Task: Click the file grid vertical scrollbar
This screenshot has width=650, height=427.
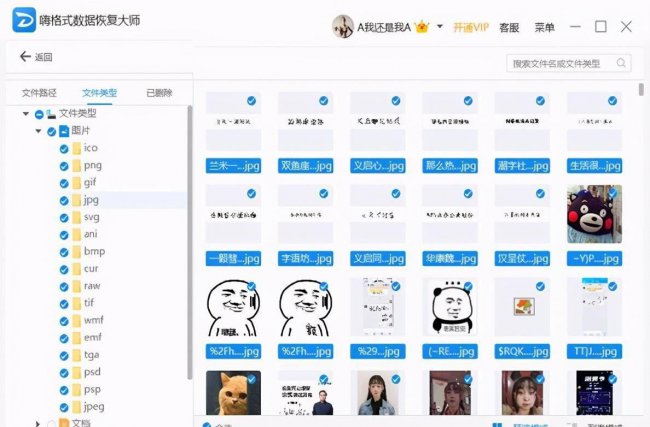Action: click(641, 89)
